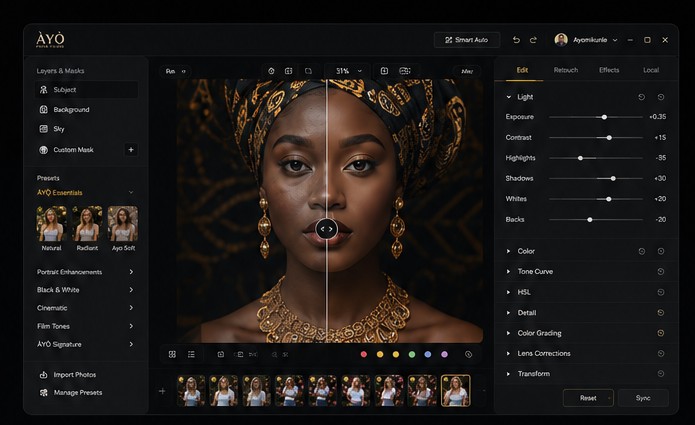The width and height of the screenshot is (695, 425).
Task: Add a new custom mask with plus button
Action: [x=131, y=150]
